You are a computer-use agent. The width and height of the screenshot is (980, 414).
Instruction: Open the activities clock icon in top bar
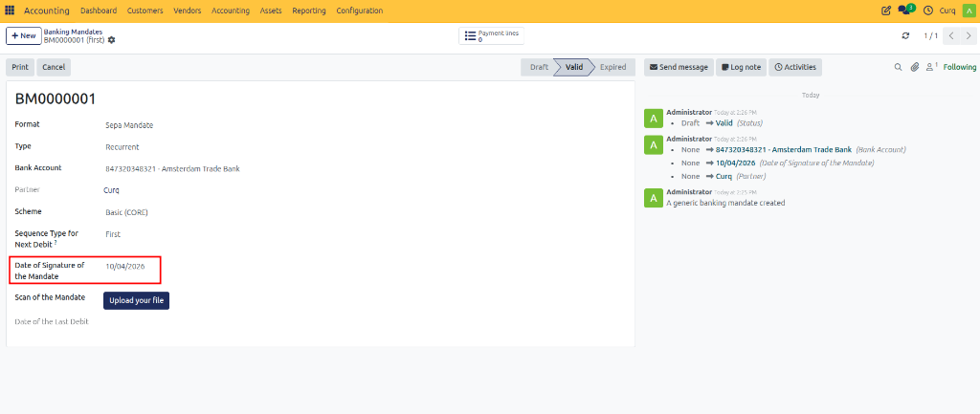click(928, 11)
